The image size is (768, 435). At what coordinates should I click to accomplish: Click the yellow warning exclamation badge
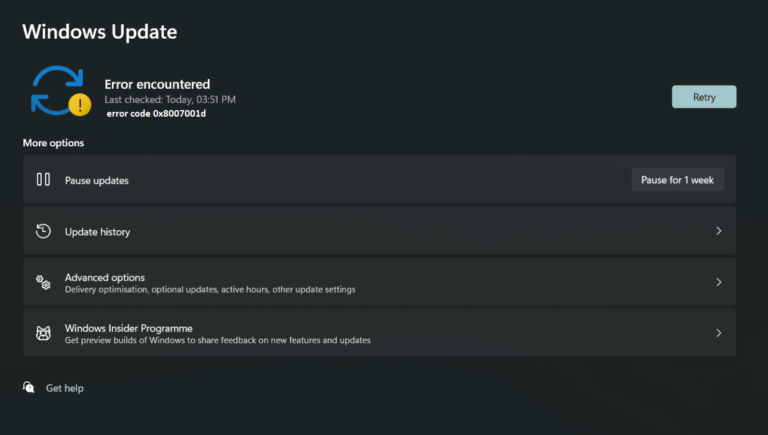point(80,105)
